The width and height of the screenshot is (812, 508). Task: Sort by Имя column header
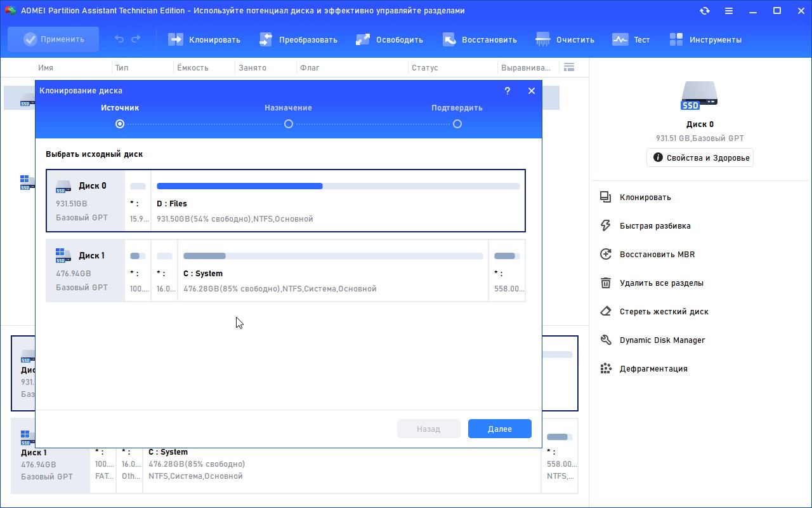click(46, 67)
